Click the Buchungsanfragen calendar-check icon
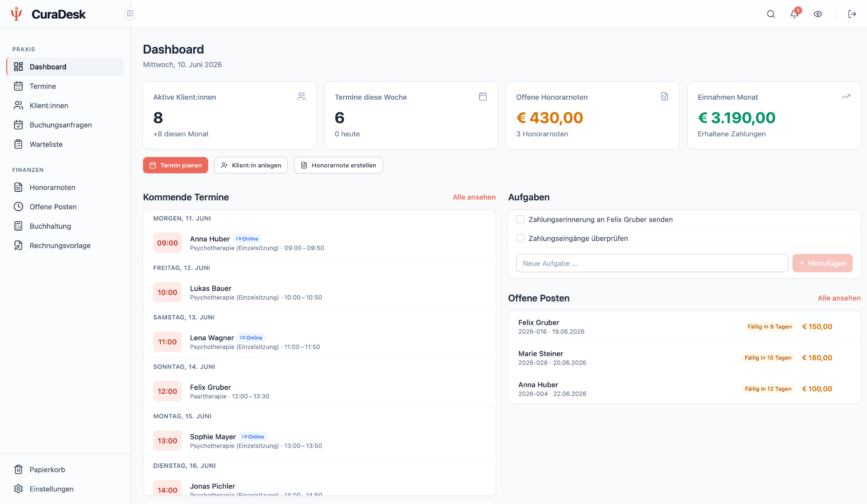The width and height of the screenshot is (867, 504). coord(19,125)
